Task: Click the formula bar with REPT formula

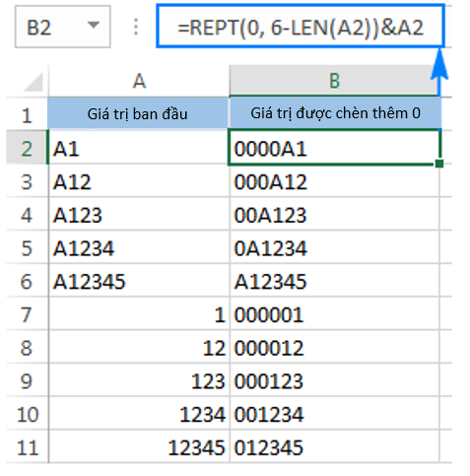Action: 301,27
